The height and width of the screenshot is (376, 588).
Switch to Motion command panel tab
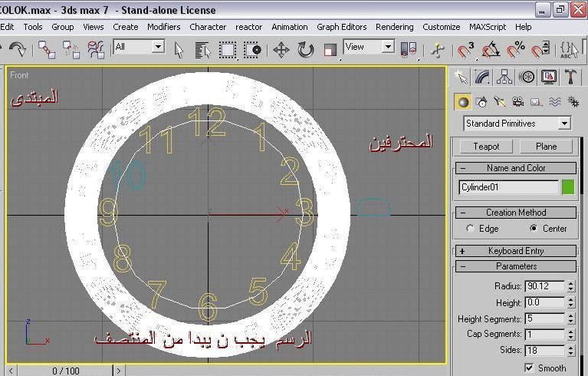(527, 77)
